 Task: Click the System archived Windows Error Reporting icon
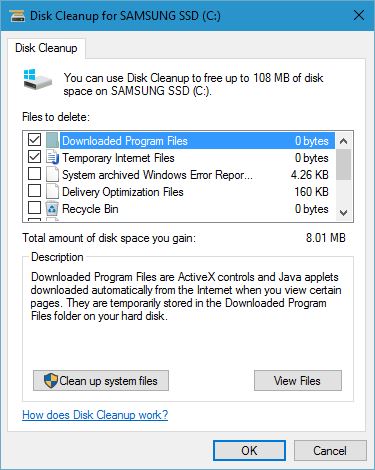pyautogui.click(x=52, y=175)
